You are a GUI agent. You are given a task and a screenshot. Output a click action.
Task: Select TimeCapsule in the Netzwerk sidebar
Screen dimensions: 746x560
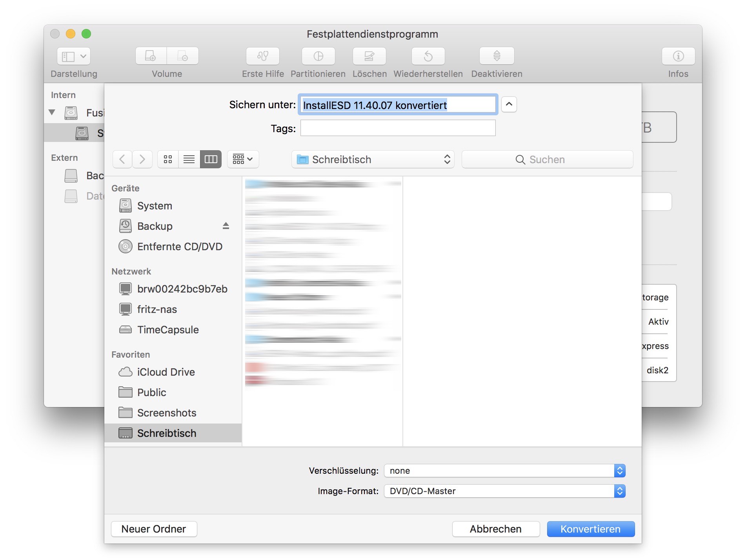pyautogui.click(x=167, y=329)
